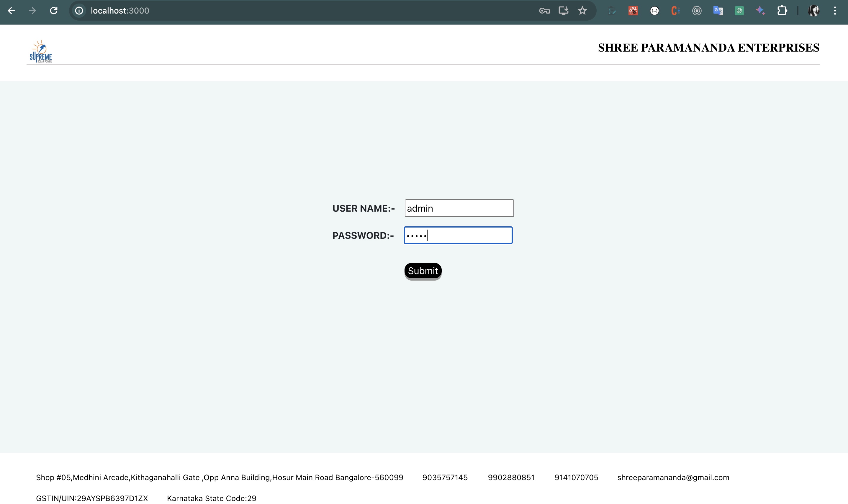Click the Submit button
Image resolution: width=848 pixels, height=504 pixels.
point(423,271)
